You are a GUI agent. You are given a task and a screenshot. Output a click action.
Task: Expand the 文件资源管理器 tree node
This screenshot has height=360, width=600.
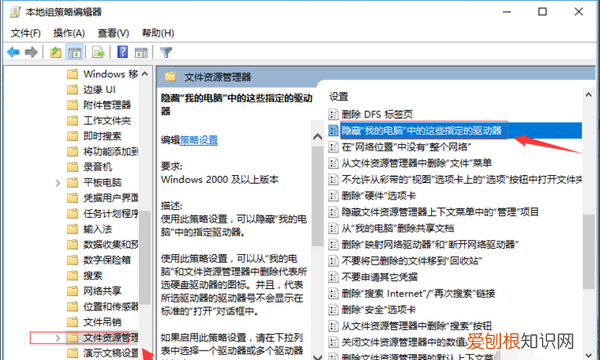[58, 338]
